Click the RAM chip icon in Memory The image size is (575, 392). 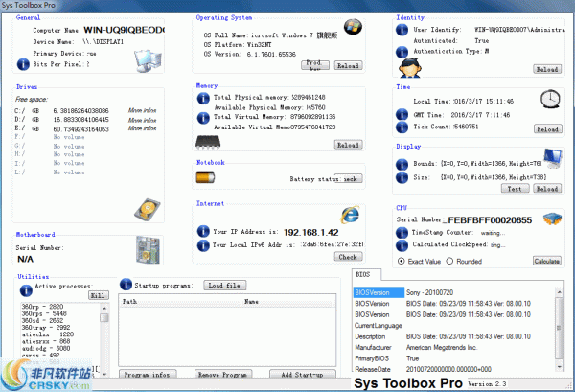[x=208, y=142]
